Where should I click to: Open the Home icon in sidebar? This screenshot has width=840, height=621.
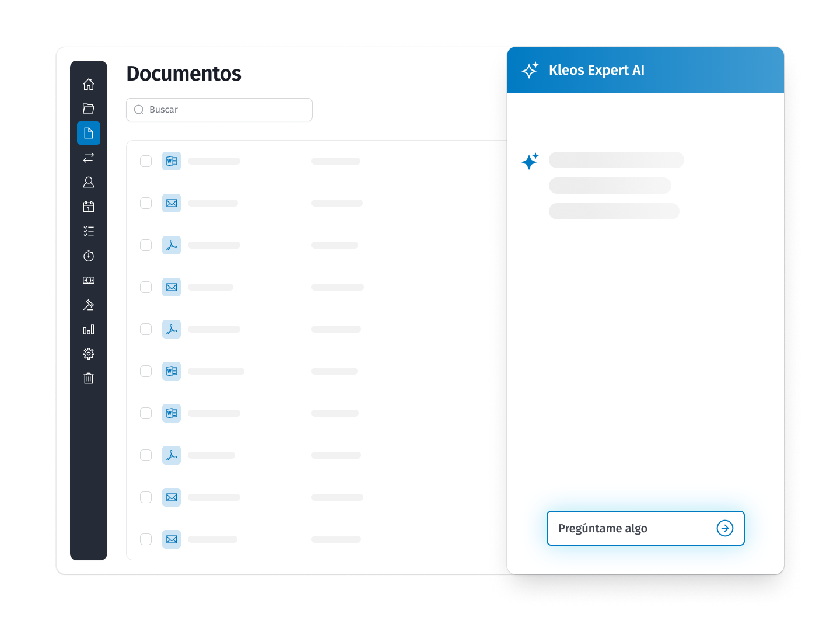coord(89,84)
